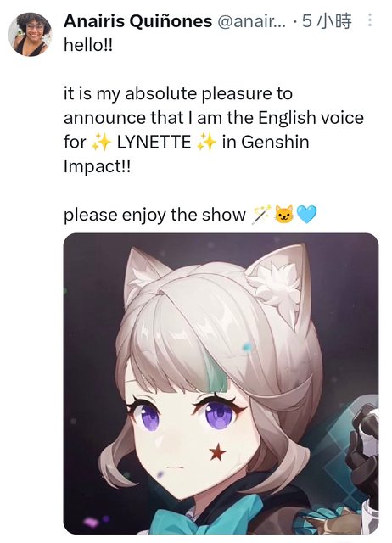Click the sparkles emoji after LYNETTE
The width and height of the screenshot is (392, 543).
tap(206, 143)
